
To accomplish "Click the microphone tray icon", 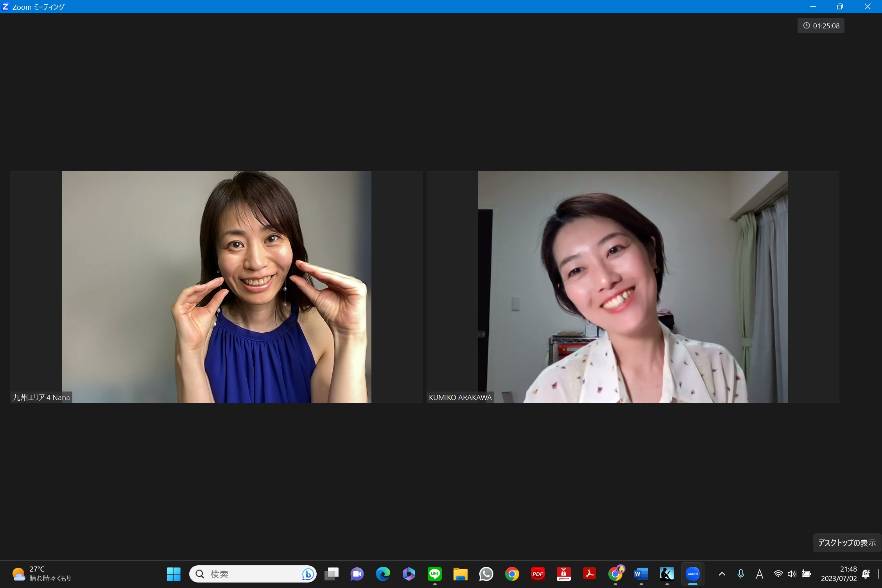I will (x=741, y=574).
